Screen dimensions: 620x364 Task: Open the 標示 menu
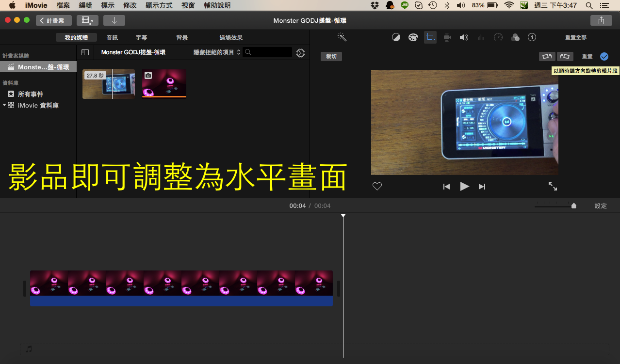click(x=108, y=5)
